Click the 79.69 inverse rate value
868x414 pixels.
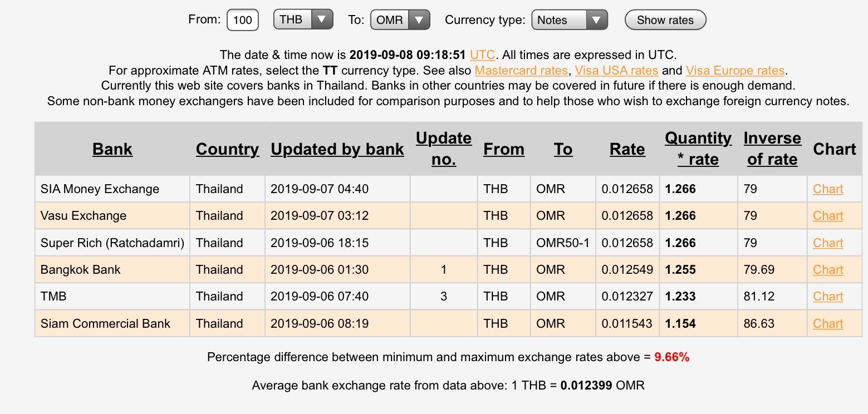pyautogui.click(x=759, y=269)
